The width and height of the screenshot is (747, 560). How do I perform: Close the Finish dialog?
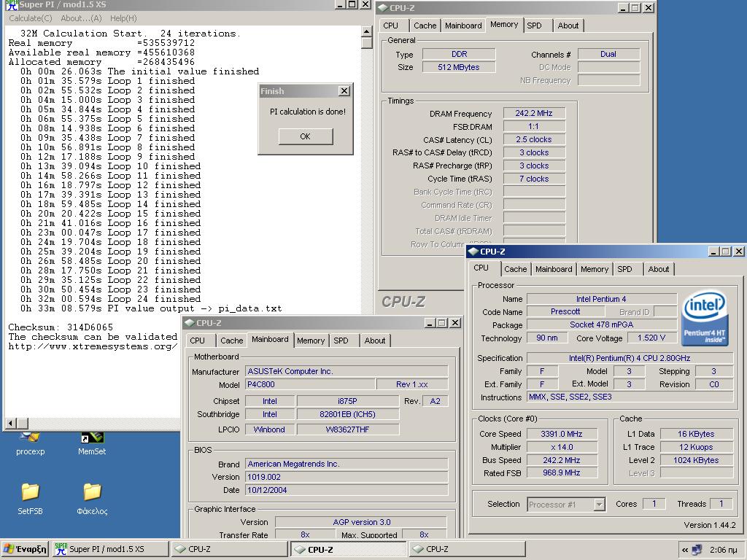[x=344, y=91]
